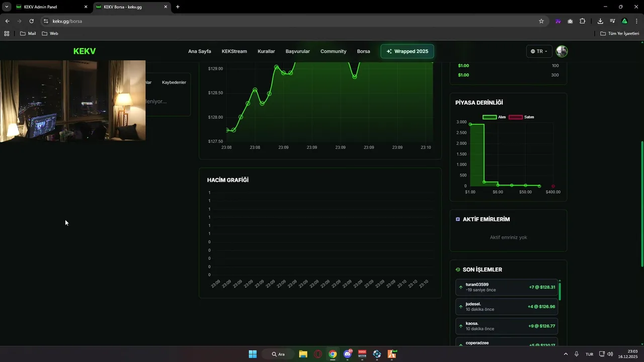Expand the TR language dropdown

tap(539, 51)
